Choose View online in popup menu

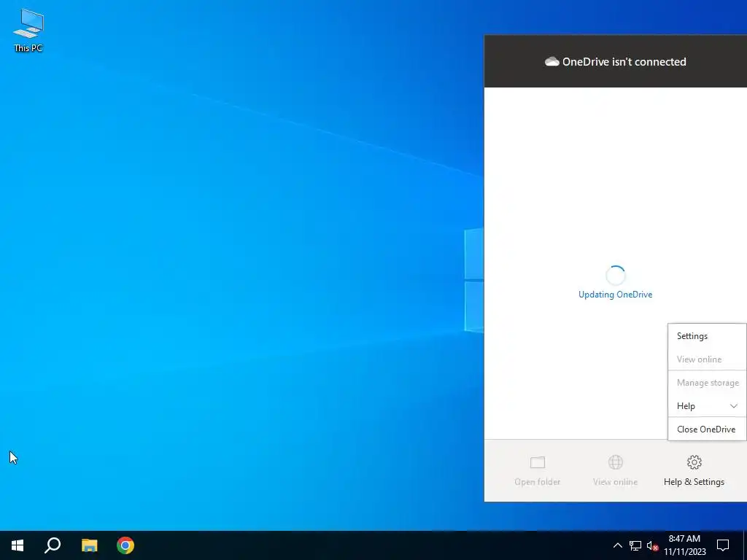tap(707, 359)
